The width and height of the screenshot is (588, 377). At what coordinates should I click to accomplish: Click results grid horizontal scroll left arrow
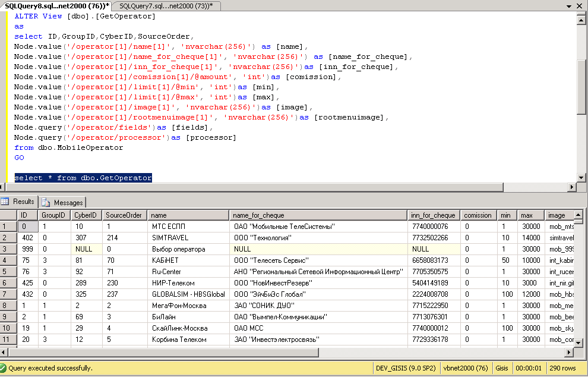[x=4, y=352]
